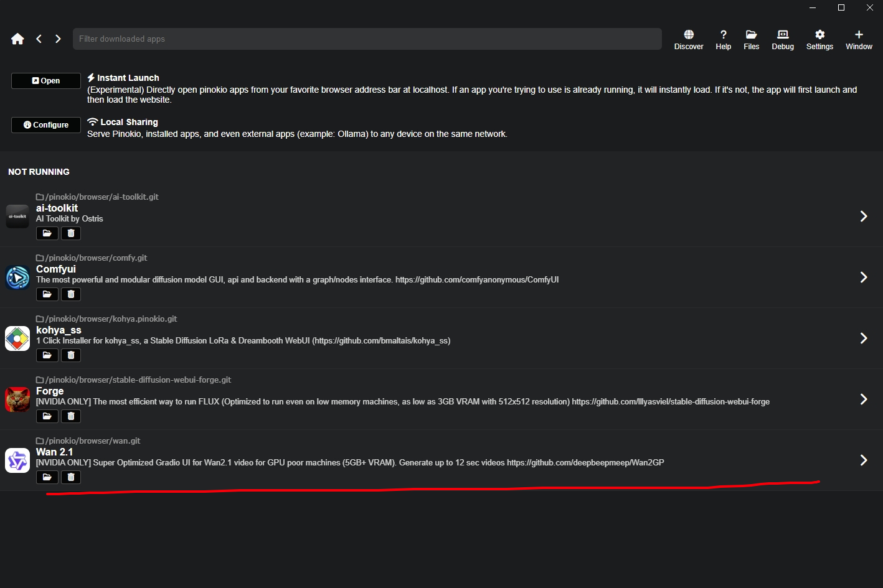Image resolution: width=883 pixels, height=588 pixels.
Task: Open Settings gear
Action: [x=819, y=39]
